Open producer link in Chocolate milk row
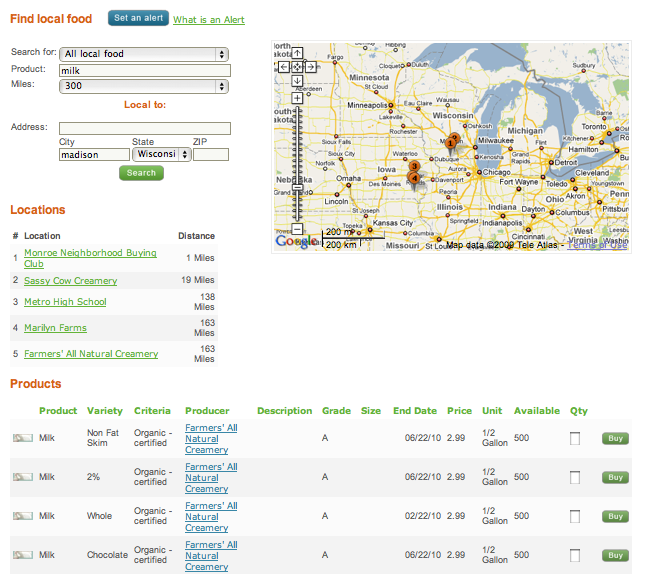Screen dimensions: 647x574 click(x=211, y=555)
